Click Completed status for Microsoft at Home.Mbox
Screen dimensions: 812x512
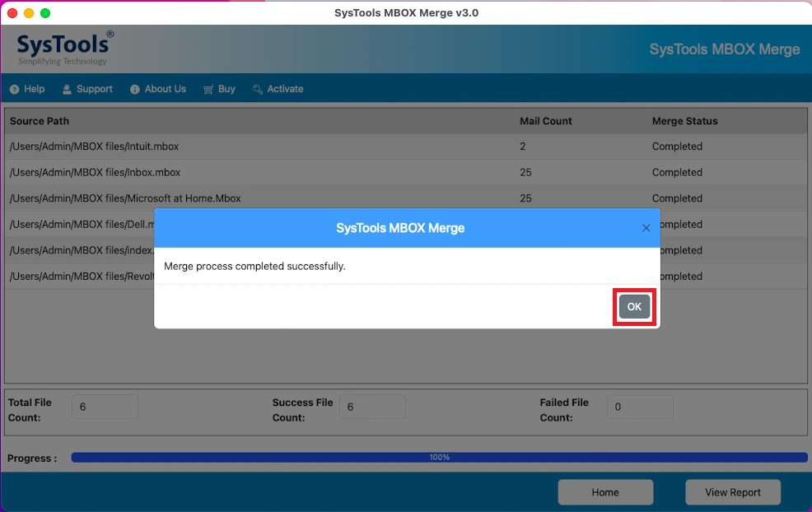[x=677, y=198]
